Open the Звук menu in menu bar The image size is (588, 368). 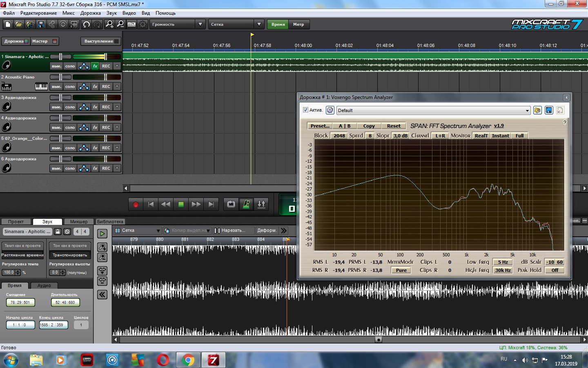coord(111,13)
